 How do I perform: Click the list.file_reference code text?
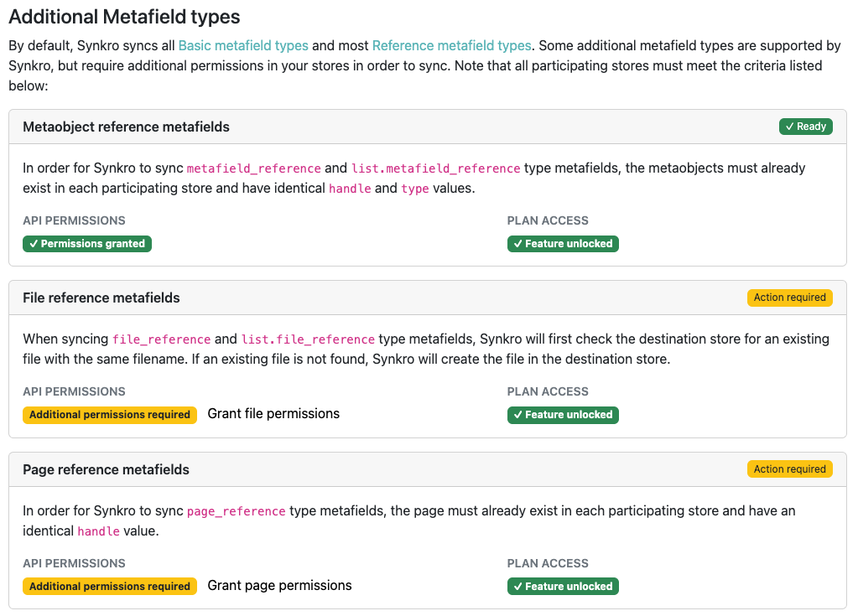(x=308, y=339)
